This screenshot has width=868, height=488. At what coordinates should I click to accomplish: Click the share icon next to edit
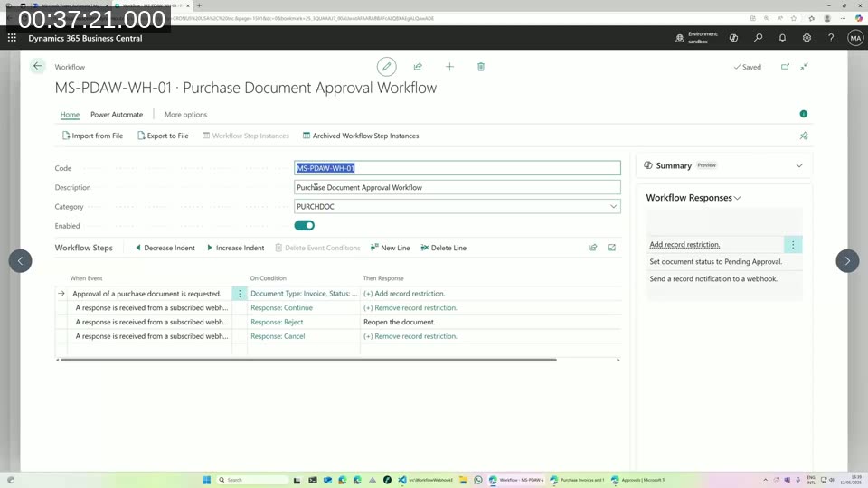(418, 67)
